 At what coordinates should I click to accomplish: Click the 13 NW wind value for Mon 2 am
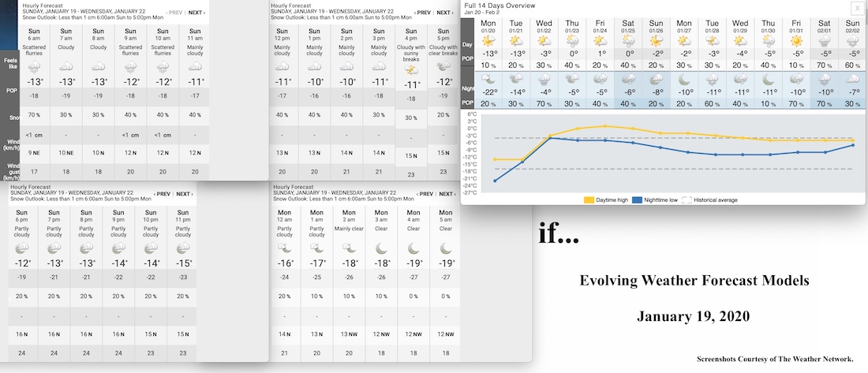pos(349,334)
